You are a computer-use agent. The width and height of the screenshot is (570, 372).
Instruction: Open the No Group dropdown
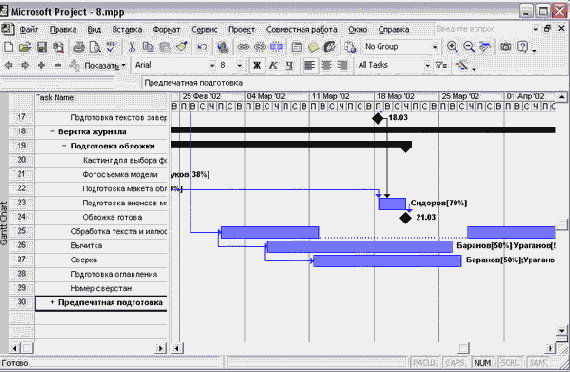click(x=435, y=47)
